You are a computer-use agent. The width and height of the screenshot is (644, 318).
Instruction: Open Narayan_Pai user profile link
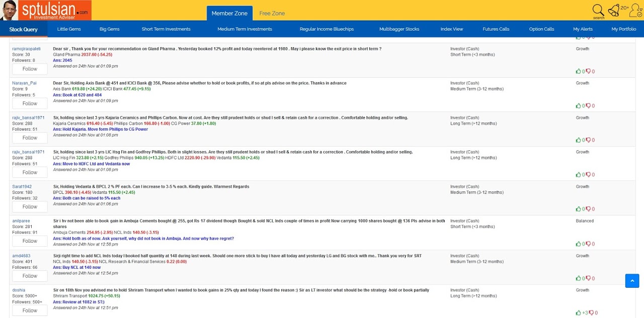click(24, 83)
